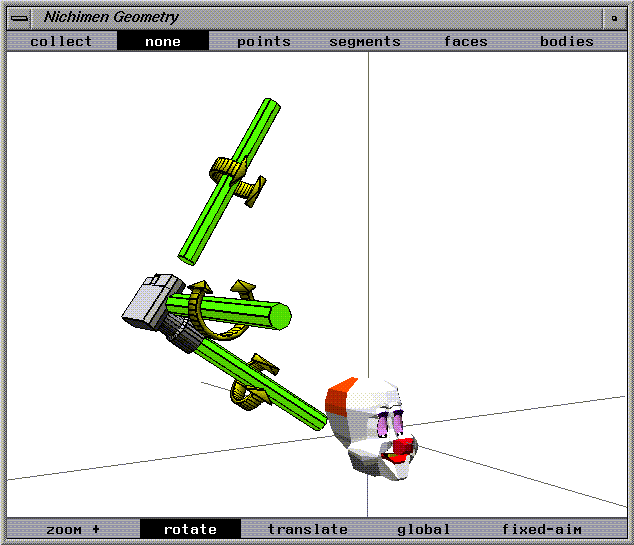The width and height of the screenshot is (634, 545).
Task: Switch selection mode to bodies
Action: [x=567, y=41]
